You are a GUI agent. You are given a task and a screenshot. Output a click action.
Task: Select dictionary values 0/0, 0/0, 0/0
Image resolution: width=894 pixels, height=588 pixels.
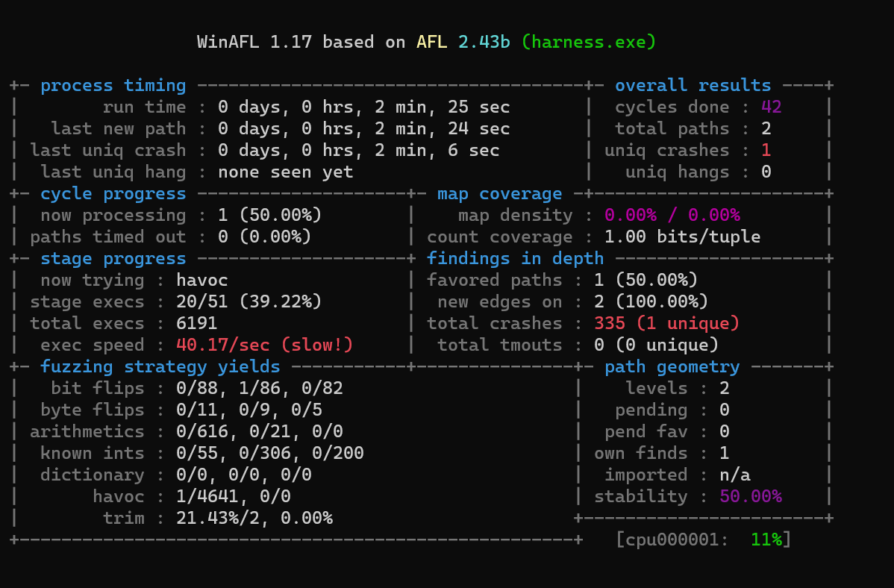(x=243, y=475)
